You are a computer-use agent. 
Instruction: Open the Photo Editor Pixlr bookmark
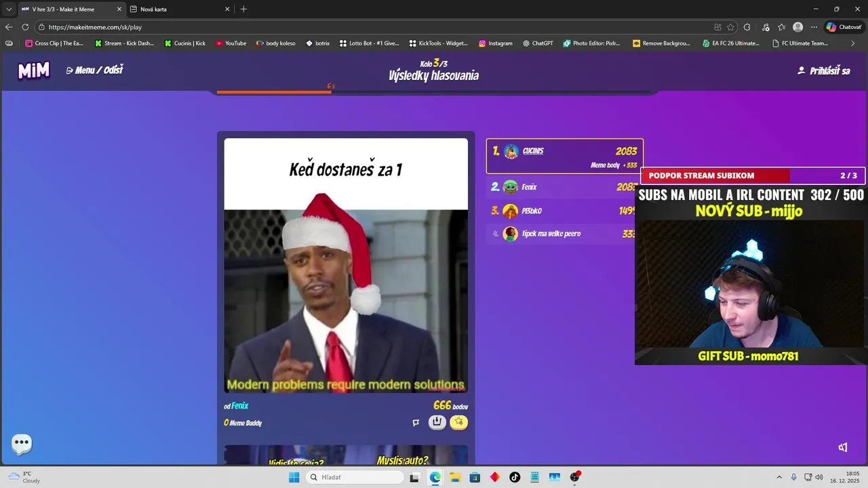coord(592,43)
